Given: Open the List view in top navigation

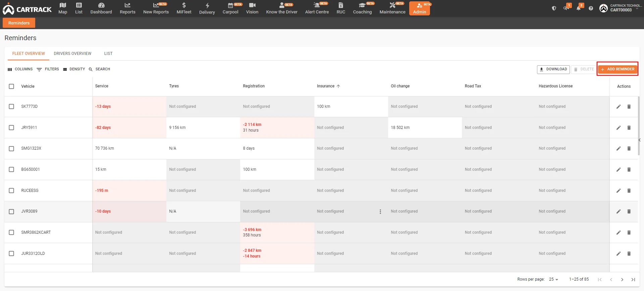Looking at the screenshot, I should pyautogui.click(x=79, y=8).
